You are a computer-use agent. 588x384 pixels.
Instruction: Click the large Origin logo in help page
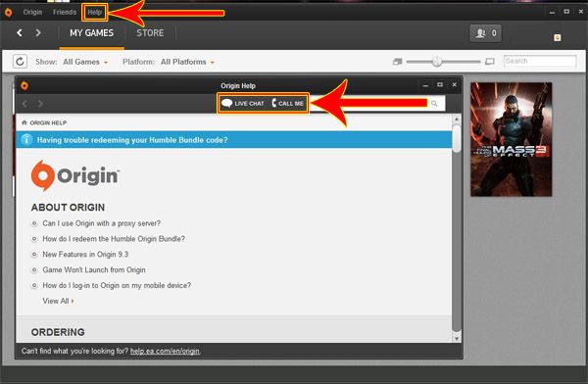pos(75,175)
